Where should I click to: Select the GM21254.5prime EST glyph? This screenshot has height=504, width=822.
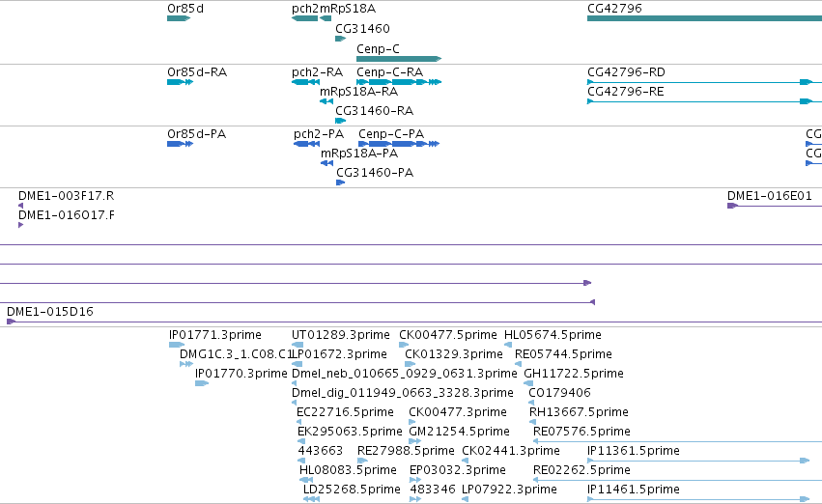(x=414, y=441)
